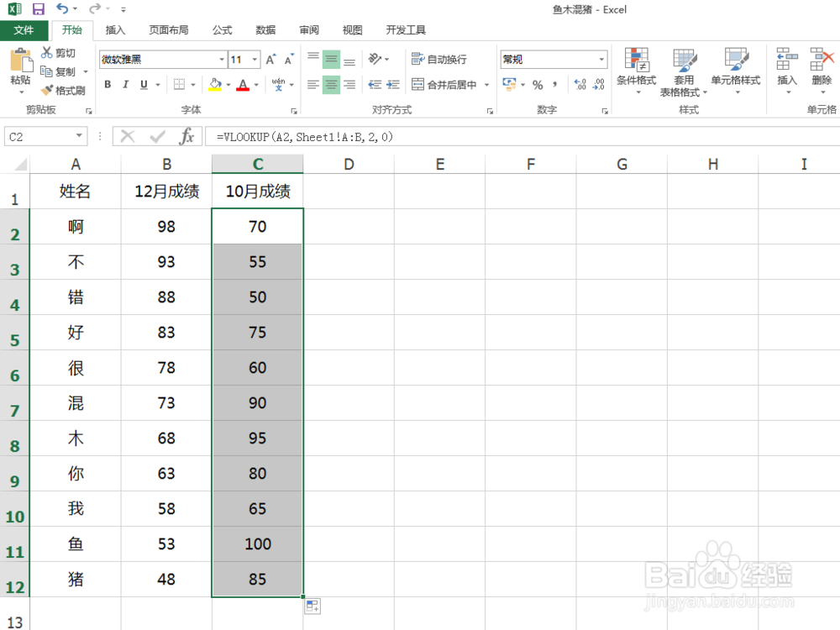This screenshot has width=840, height=630.
Task: Apply comma style icon
Action: 555,84
